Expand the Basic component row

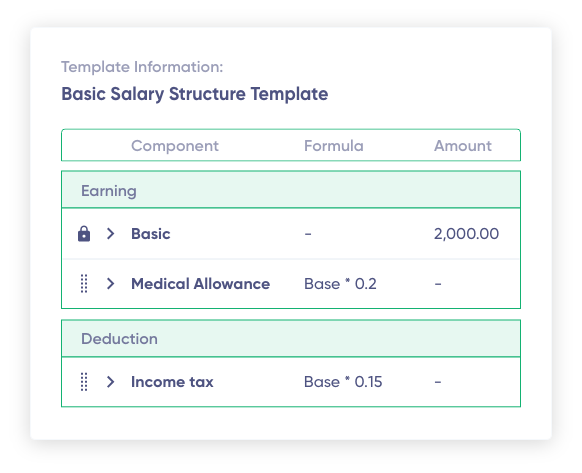point(110,234)
